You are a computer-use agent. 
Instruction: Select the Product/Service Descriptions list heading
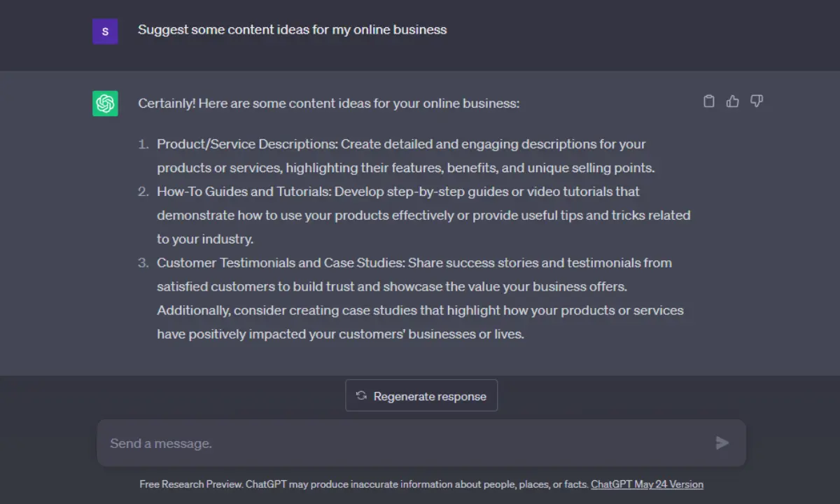pyautogui.click(x=248, y=144)
